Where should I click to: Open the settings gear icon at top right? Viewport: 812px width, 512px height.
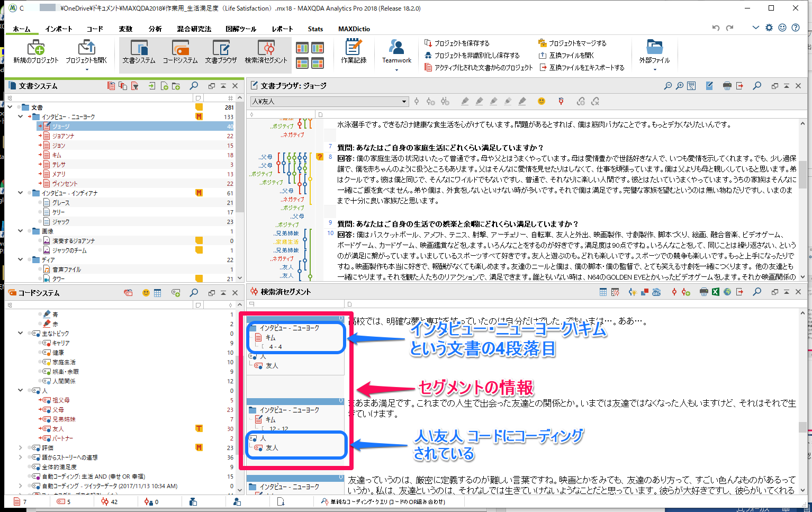pos(769,28)
